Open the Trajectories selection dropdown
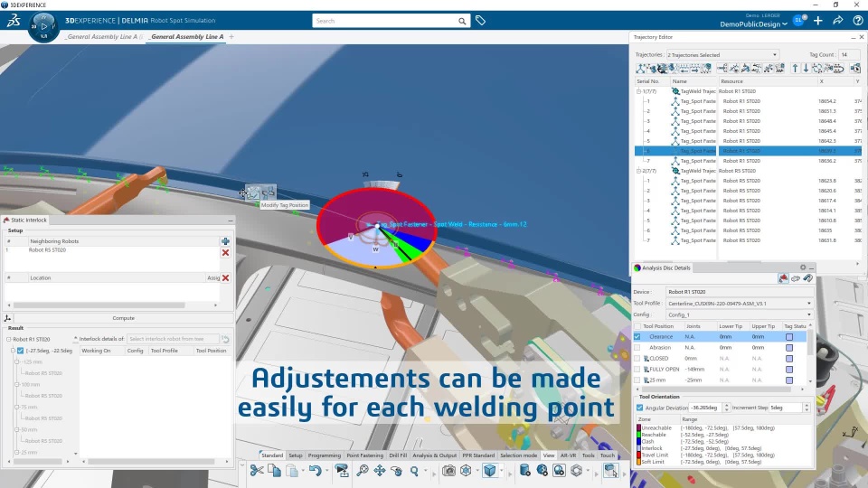868x488 pixels. 722,55
